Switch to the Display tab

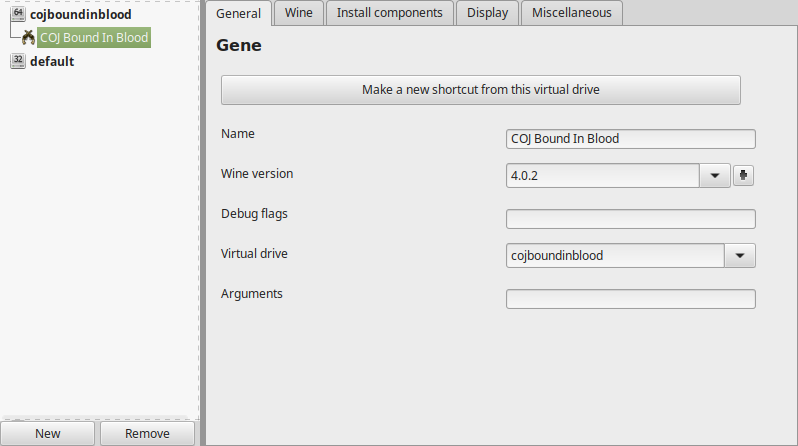(x=487, y=13)
